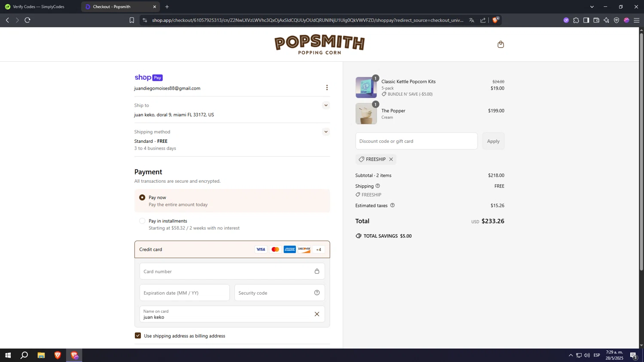Reload the current page
The image size is (644, 362).
pyautogui.click(x=27, y=20)
